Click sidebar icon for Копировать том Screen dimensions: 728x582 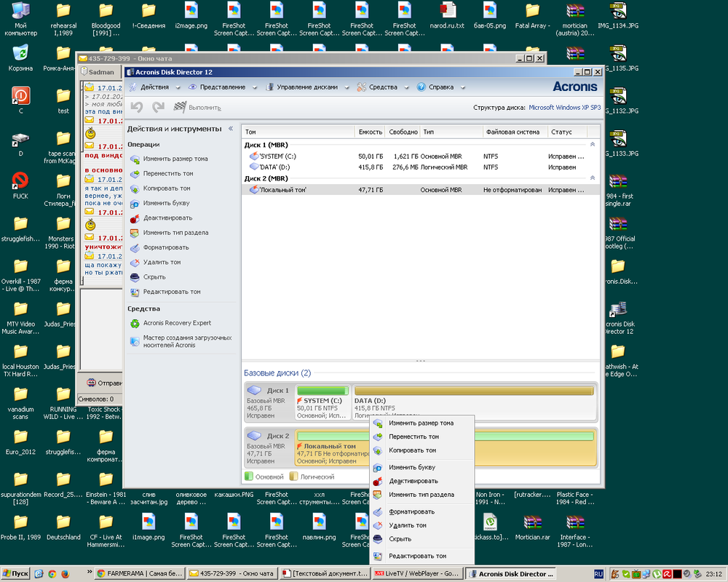135,189
